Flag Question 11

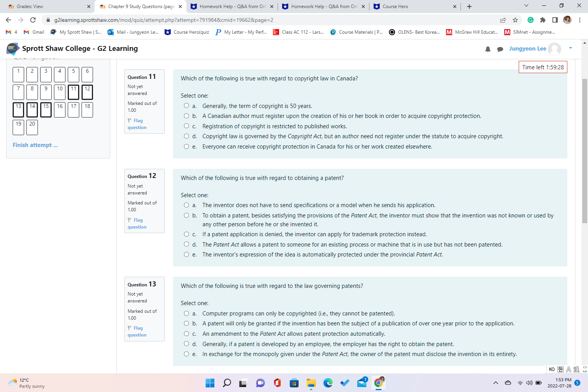coord(137,124)
